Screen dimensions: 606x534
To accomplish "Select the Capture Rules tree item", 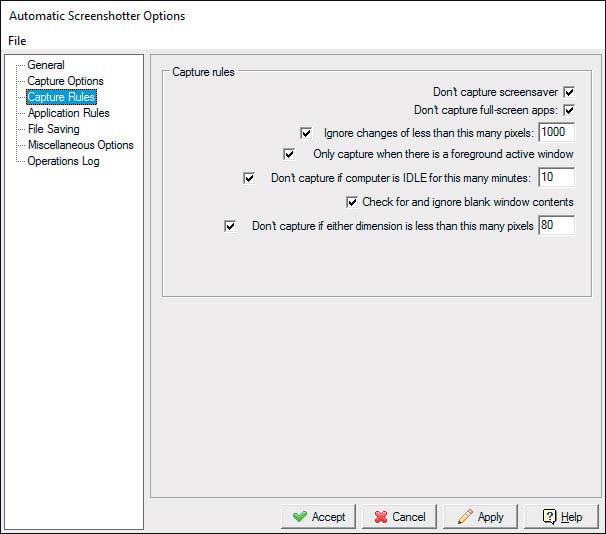I will (x=61, y=97).
